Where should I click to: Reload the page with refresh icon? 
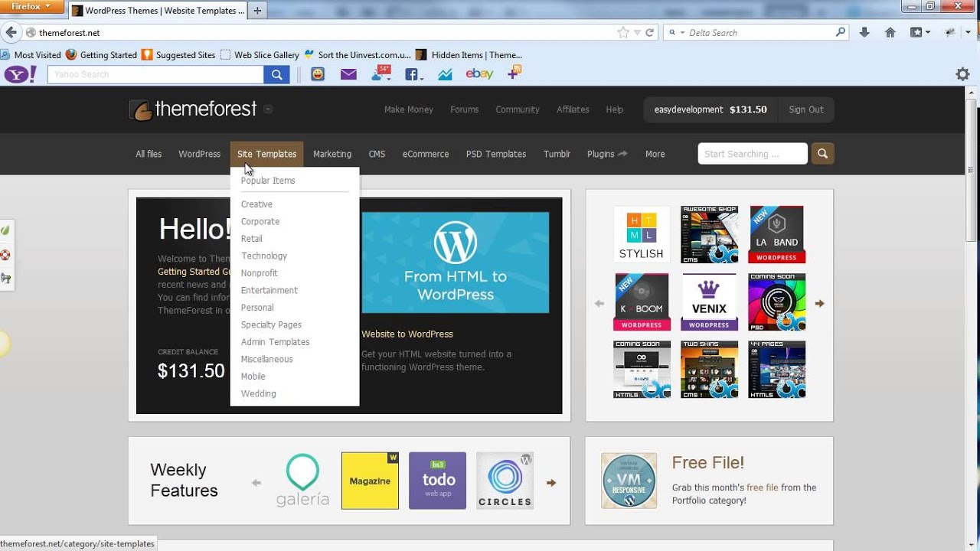650,33
